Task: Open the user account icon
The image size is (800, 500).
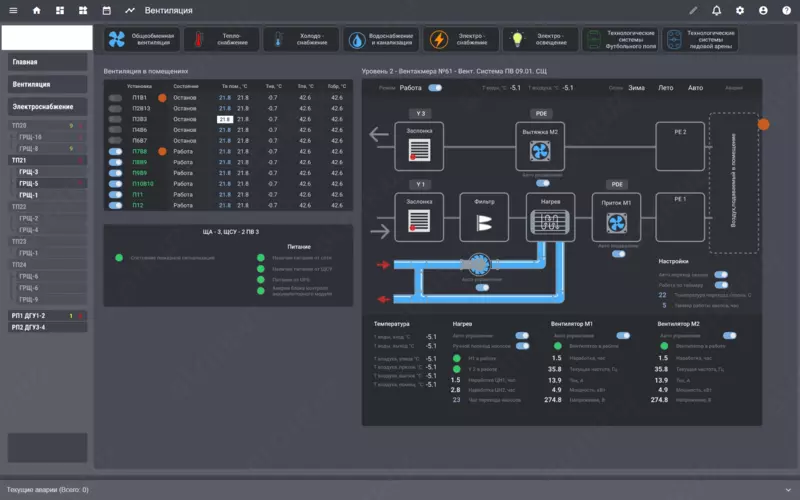Action: 763,10
